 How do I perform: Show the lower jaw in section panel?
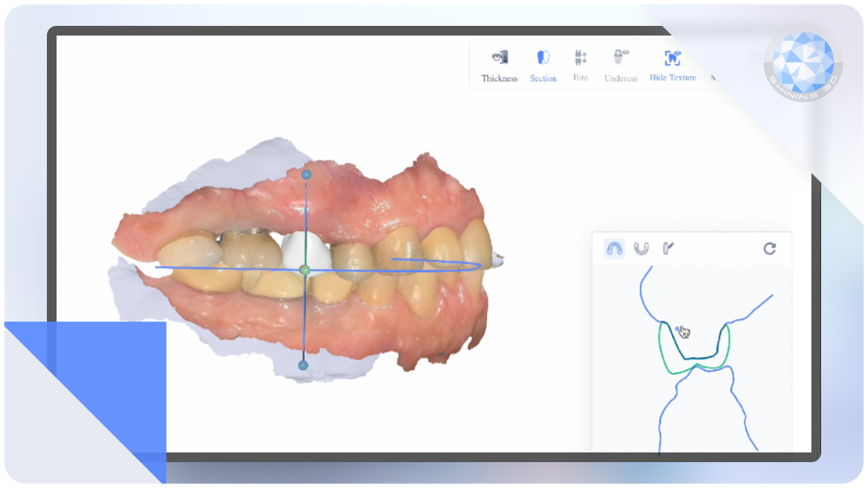[641, 249]
